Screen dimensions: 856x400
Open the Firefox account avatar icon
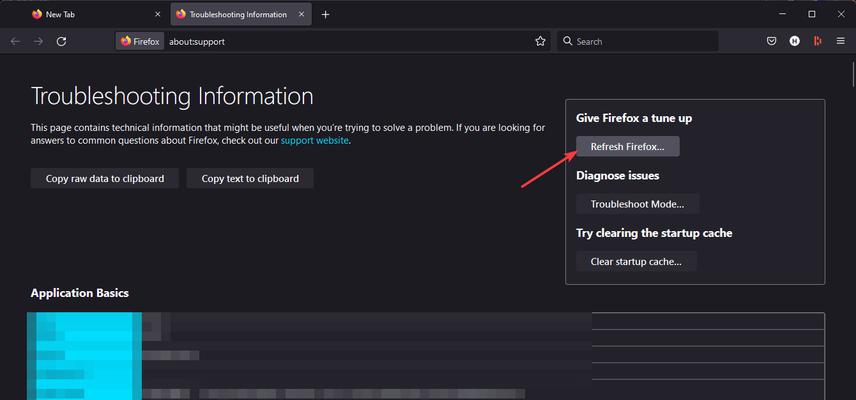tap(794, 41)
